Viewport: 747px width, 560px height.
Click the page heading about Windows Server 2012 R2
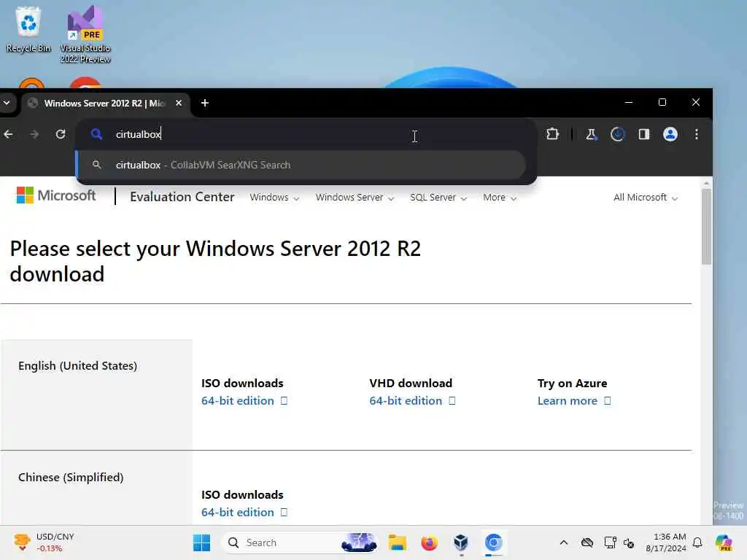[215, 261]
